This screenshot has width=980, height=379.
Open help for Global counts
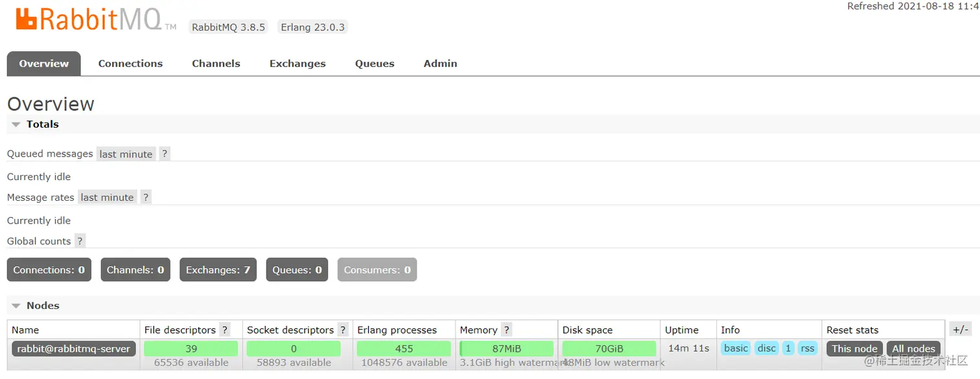pos(80,241)
